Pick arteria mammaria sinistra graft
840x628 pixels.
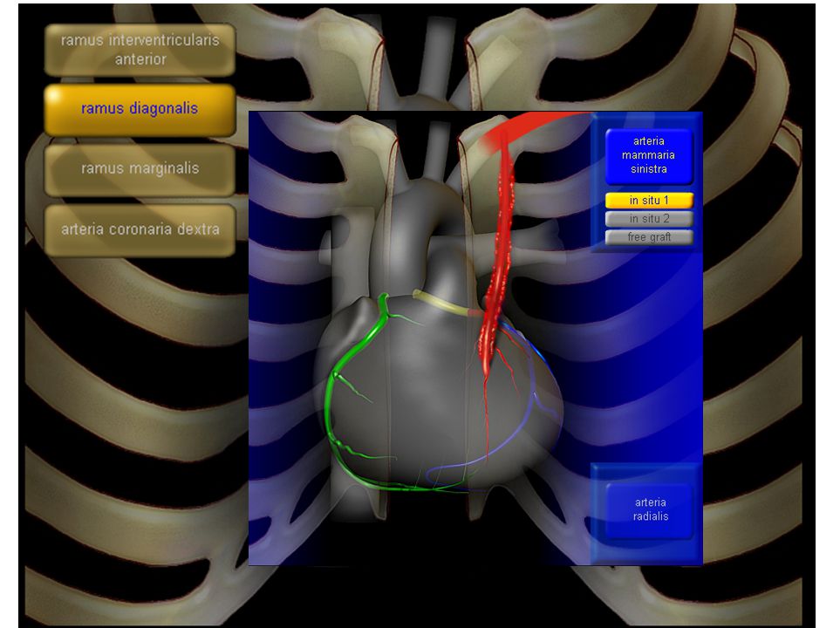tap(649, 155)
